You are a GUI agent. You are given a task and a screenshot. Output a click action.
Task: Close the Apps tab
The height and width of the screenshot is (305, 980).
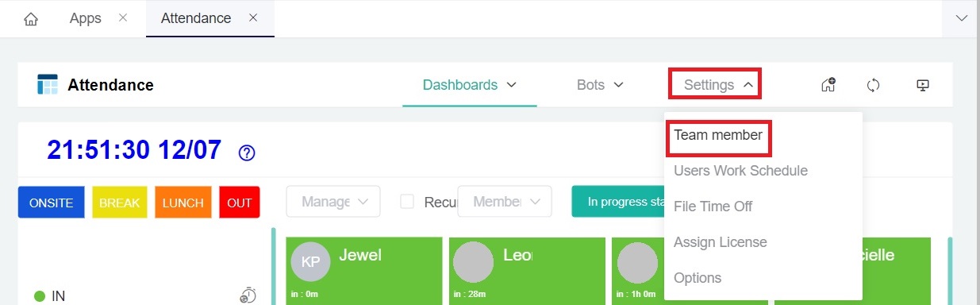123,18
